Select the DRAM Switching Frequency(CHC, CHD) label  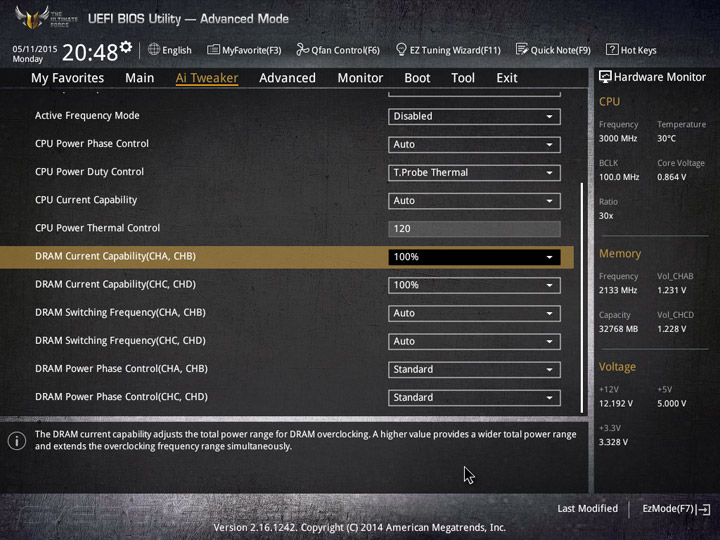point(120,341)
